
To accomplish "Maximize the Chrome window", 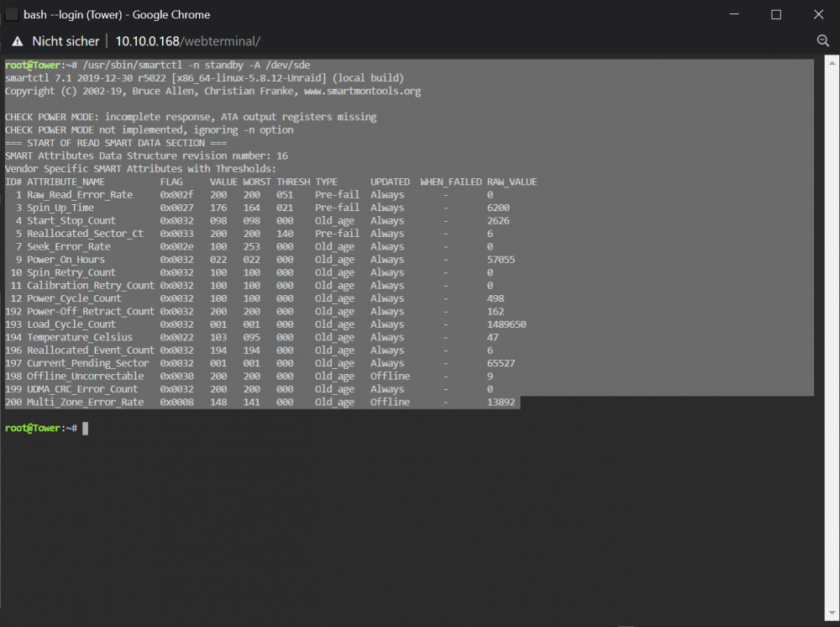I will (775, 14).
